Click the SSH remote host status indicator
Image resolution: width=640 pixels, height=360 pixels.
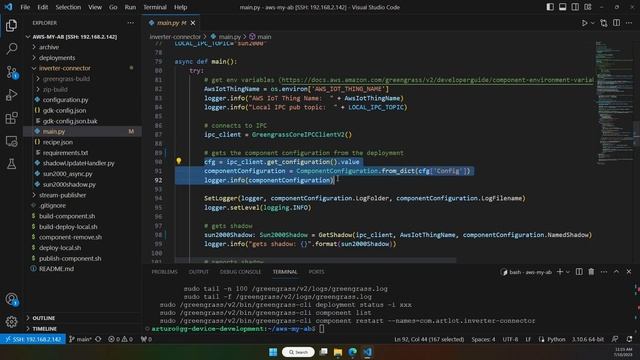point(33,339)
